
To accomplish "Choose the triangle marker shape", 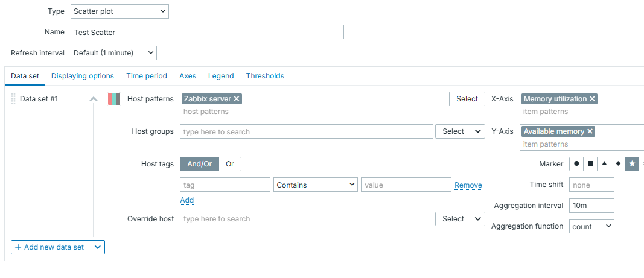I will click(x=604, y=163).
